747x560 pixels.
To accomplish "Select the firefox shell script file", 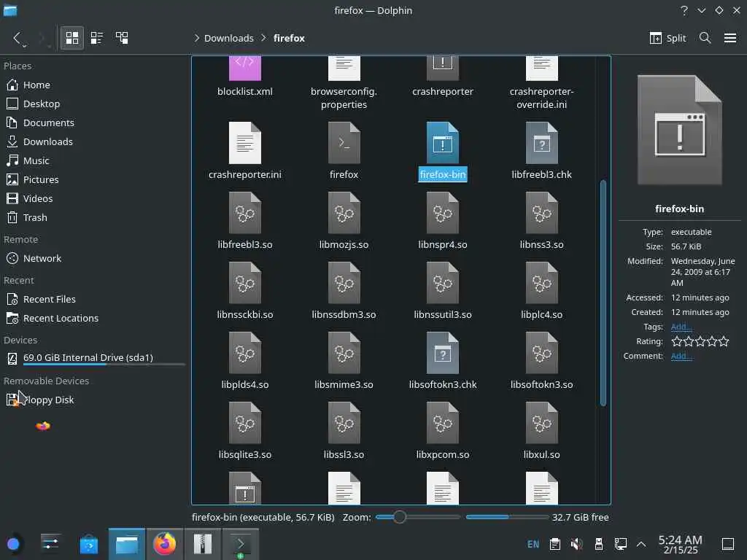I will click(344, 152).
